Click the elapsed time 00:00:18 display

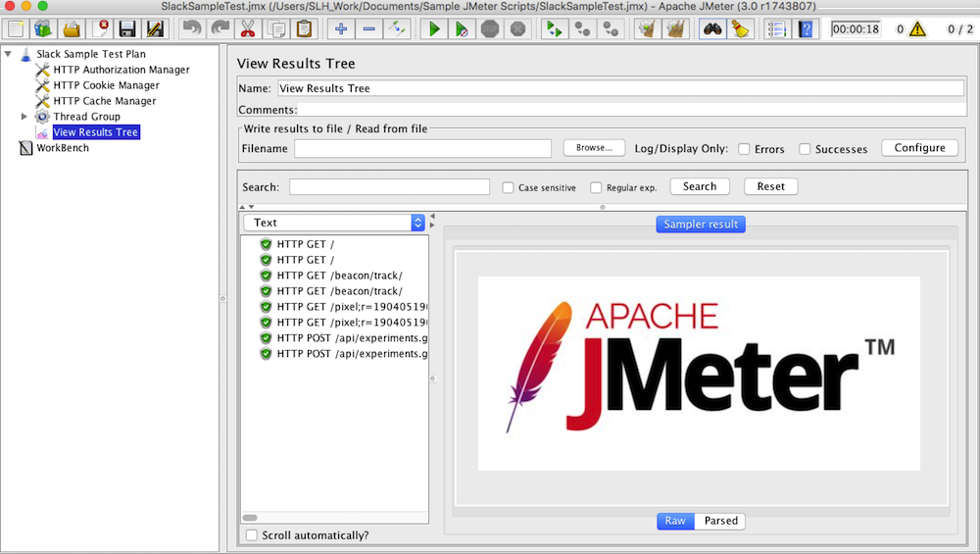coord(856,28)
